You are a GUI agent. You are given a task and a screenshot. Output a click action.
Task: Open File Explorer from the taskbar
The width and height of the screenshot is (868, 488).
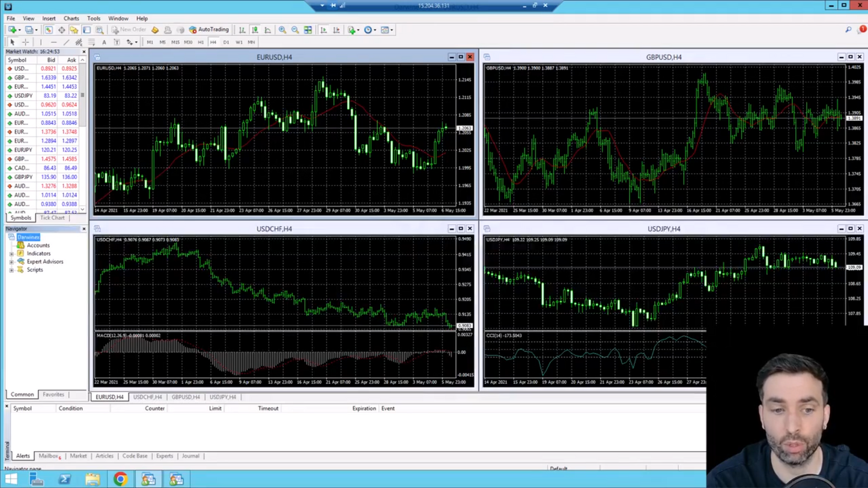point(93,479)
